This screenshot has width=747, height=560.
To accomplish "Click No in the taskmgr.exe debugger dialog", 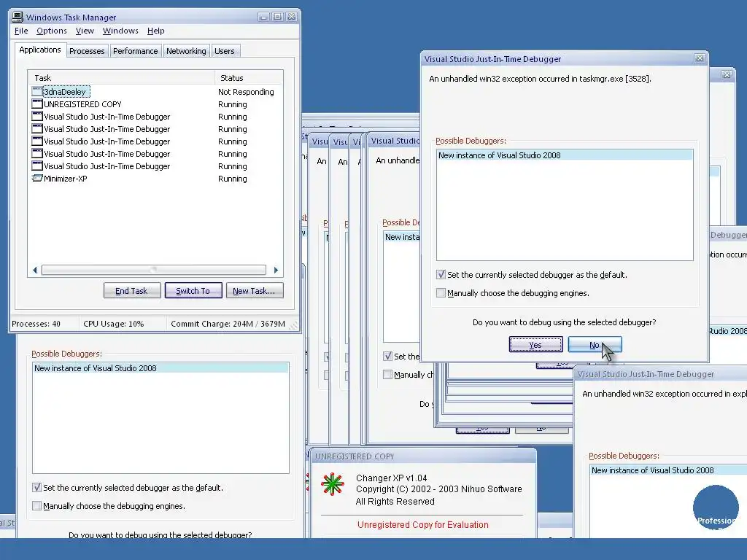I will 595,345.
